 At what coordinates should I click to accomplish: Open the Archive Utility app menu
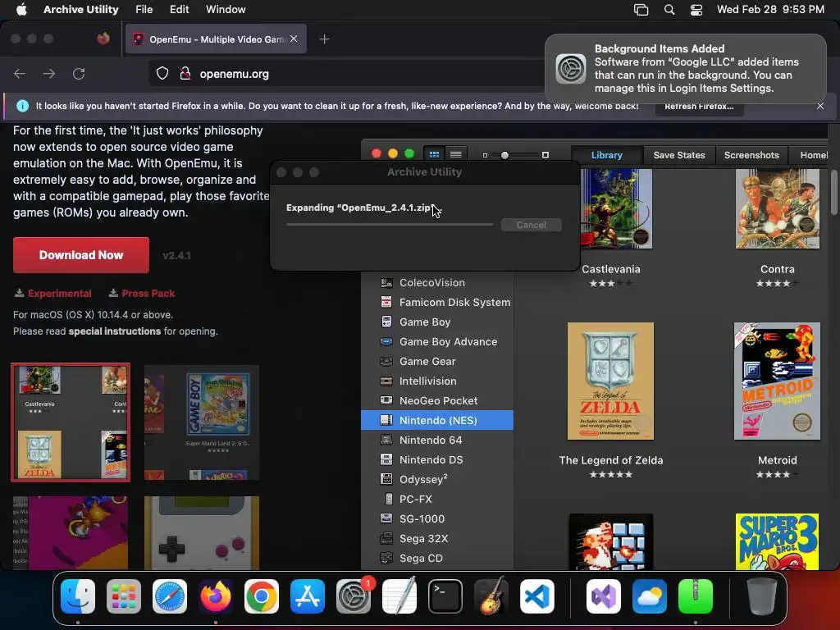81,10
